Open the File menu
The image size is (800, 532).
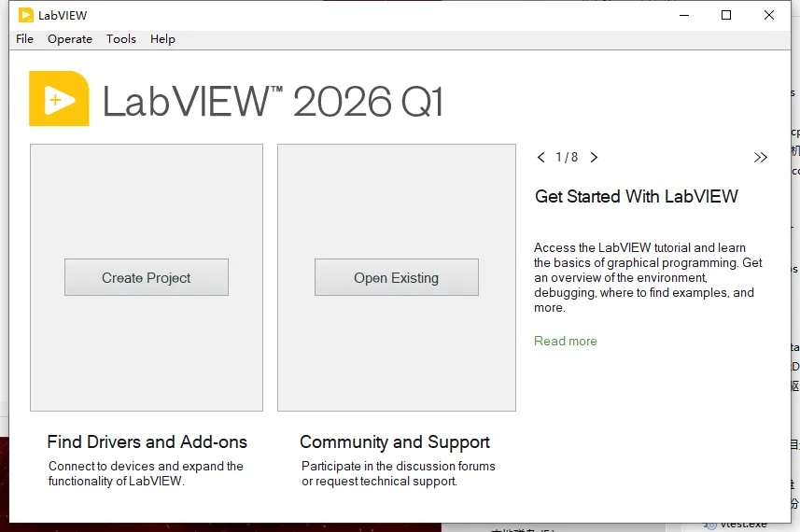tap(24, 39)
